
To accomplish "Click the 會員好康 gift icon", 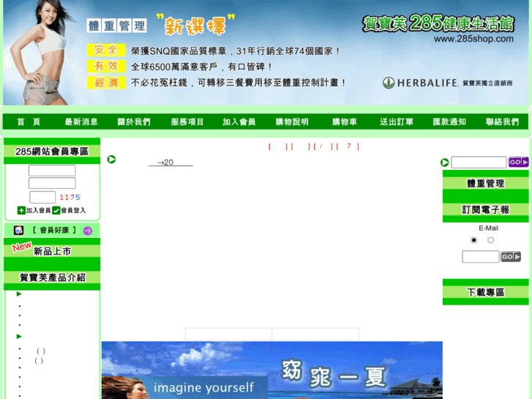I will point(18,230).
